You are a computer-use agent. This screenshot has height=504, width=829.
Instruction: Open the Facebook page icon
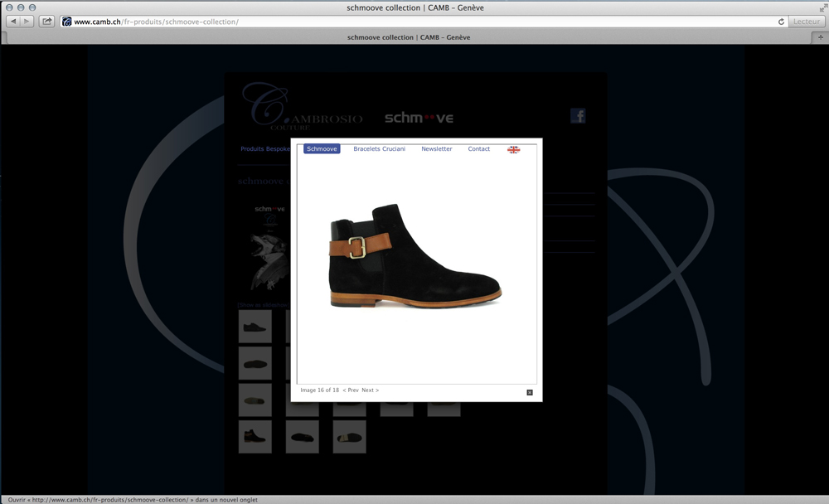578,115
